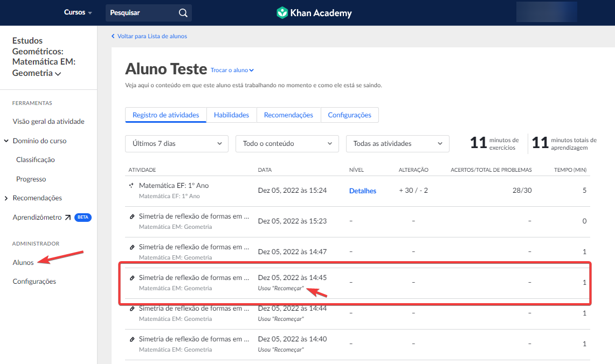
Task: Click the TEMPO (MIN) column header
Action: (x=570, y=170)
